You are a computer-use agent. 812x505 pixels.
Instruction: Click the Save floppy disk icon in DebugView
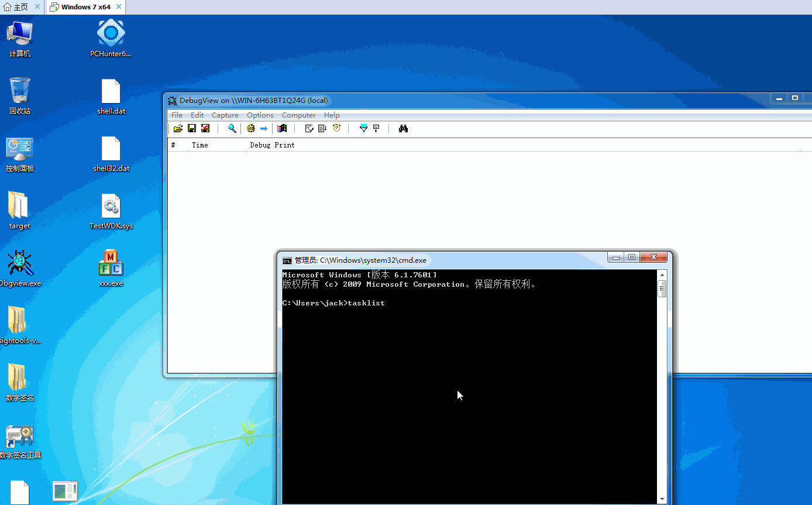click(x=192, y=129)
